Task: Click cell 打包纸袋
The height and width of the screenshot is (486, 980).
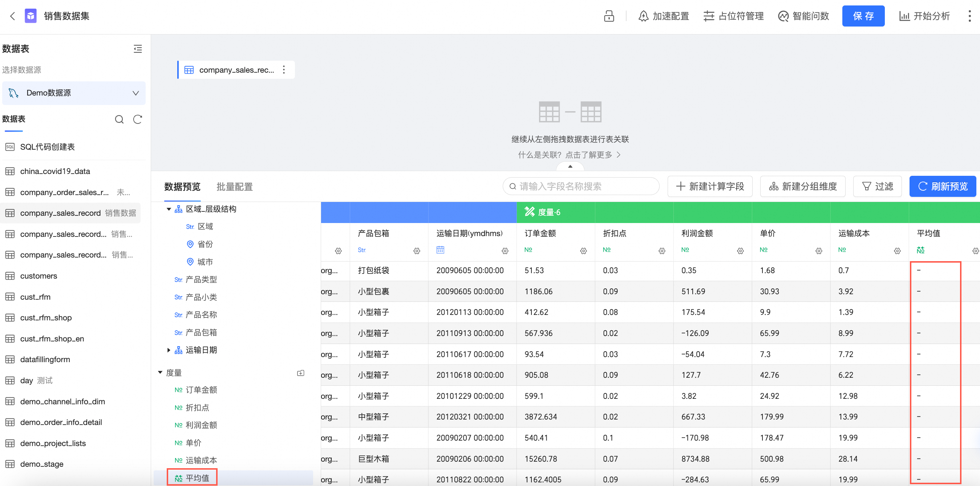Action: tap(373, 271)
